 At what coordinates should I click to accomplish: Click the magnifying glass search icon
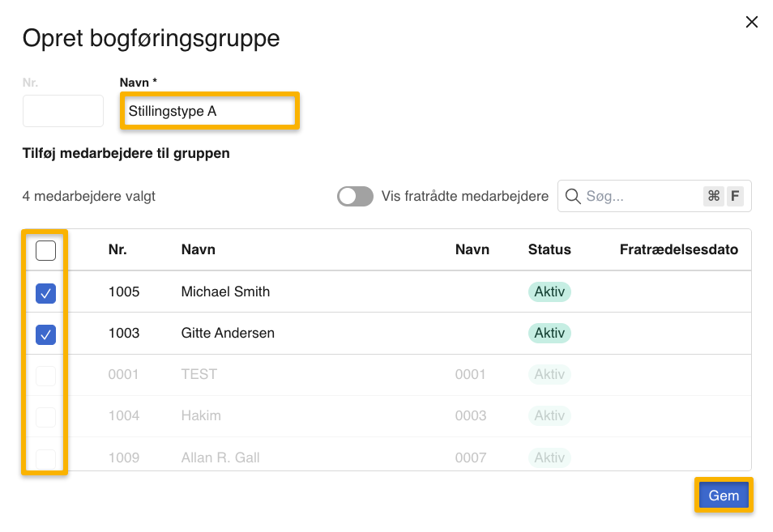click(x=573, y=196)
